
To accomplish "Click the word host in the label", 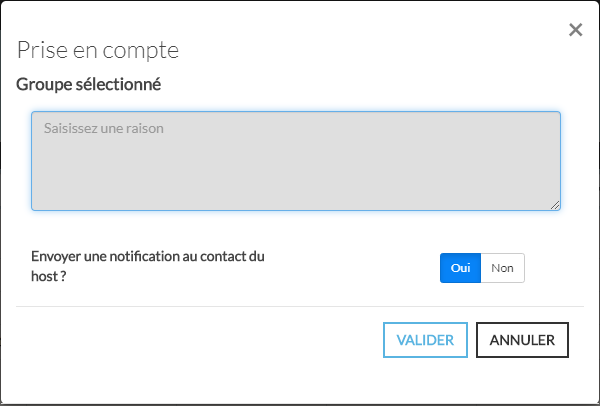I will 44,276.
